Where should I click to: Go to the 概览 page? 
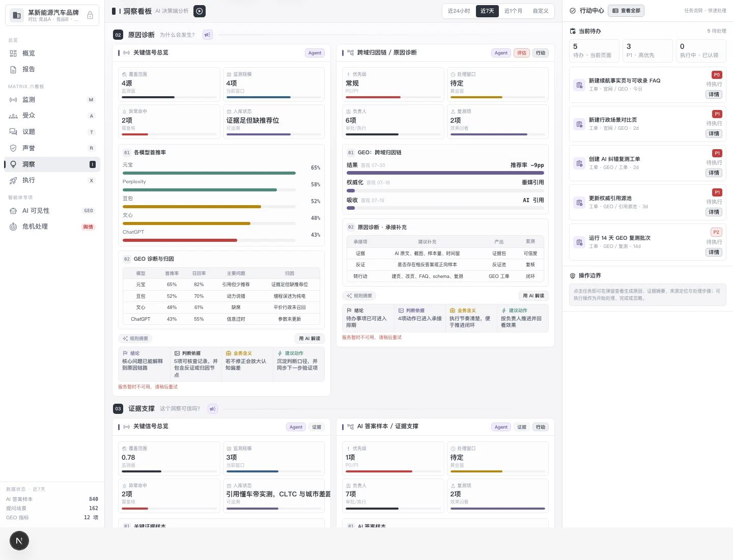coord(52,53)
